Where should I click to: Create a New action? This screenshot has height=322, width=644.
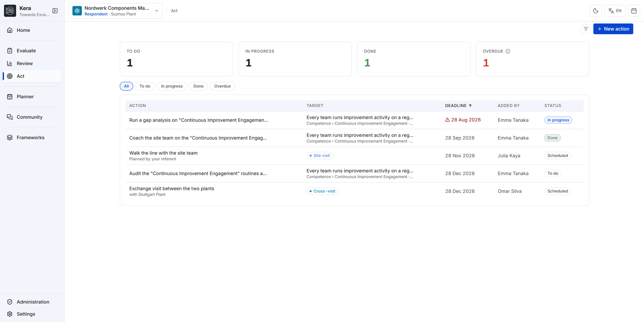613,29
